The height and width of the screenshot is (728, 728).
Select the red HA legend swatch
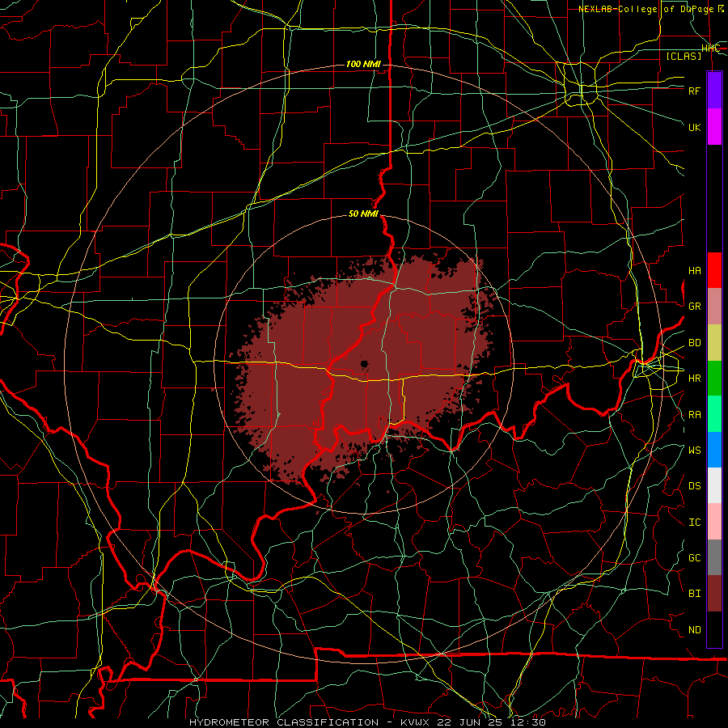(x=714, y=270)
